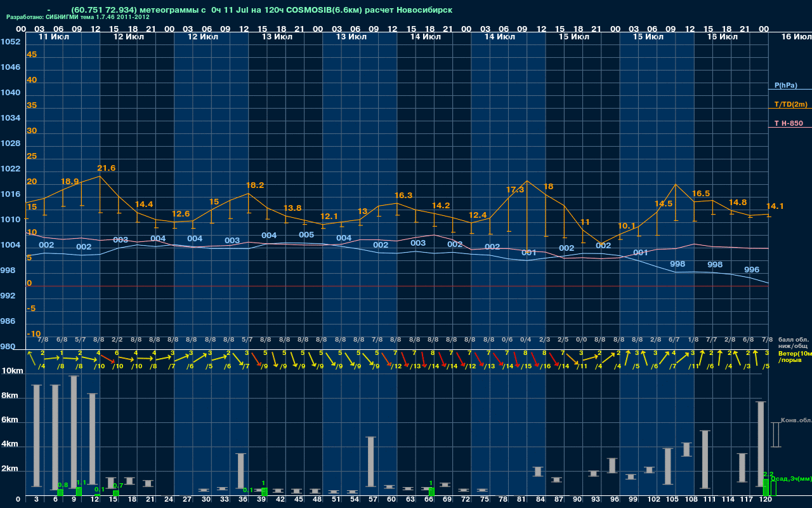Click forecast hour 120 on bottom axis
The height and width of the screenshot is (508, 812).
[x=766, y=500]
